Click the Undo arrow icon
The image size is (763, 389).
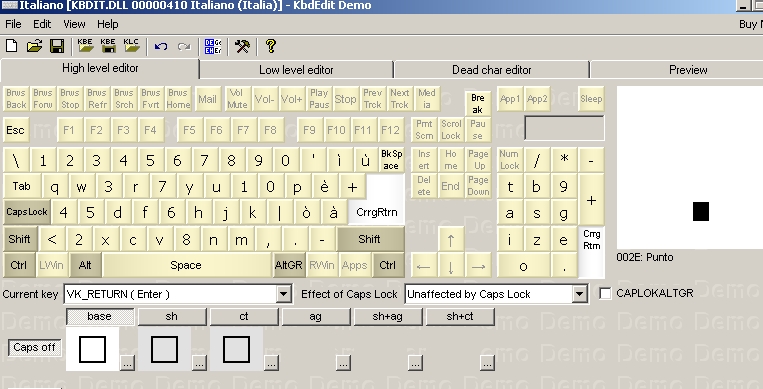(161, 46)
